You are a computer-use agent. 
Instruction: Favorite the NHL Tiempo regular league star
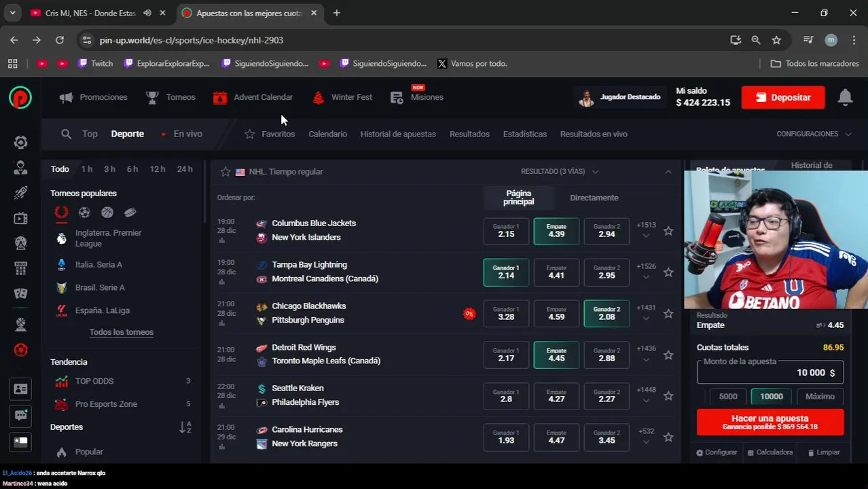pyautogui.click(x=225, y=172)
